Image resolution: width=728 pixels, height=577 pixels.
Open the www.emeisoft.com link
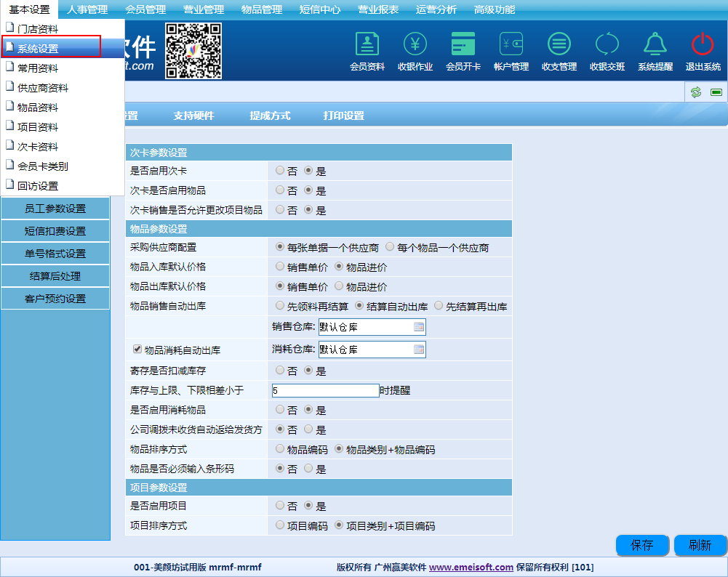[471, 568]
